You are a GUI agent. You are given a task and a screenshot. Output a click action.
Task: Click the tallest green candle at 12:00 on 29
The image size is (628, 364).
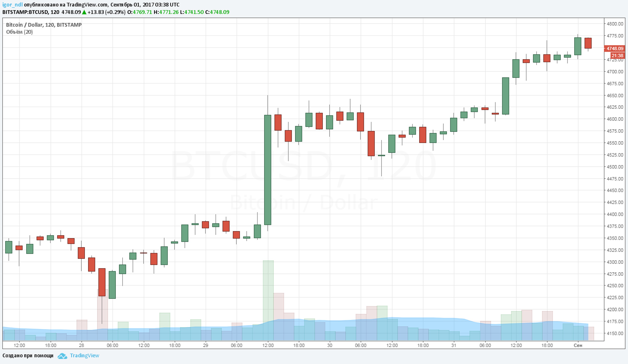tap(268, 169)
